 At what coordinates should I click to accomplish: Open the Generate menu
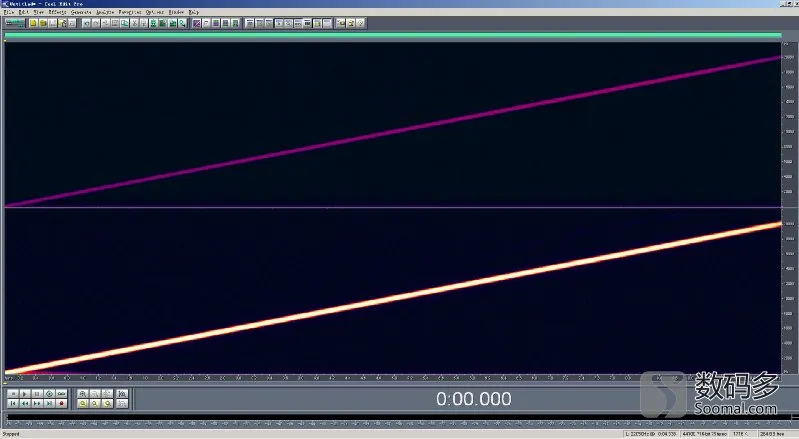81,12
